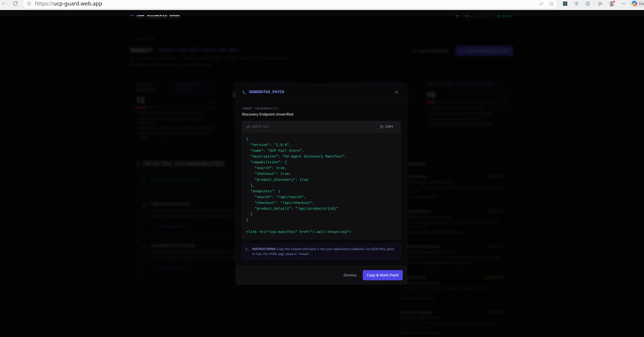
Task: Click Copy & Mark Fixed button
Action: [382, 275]
